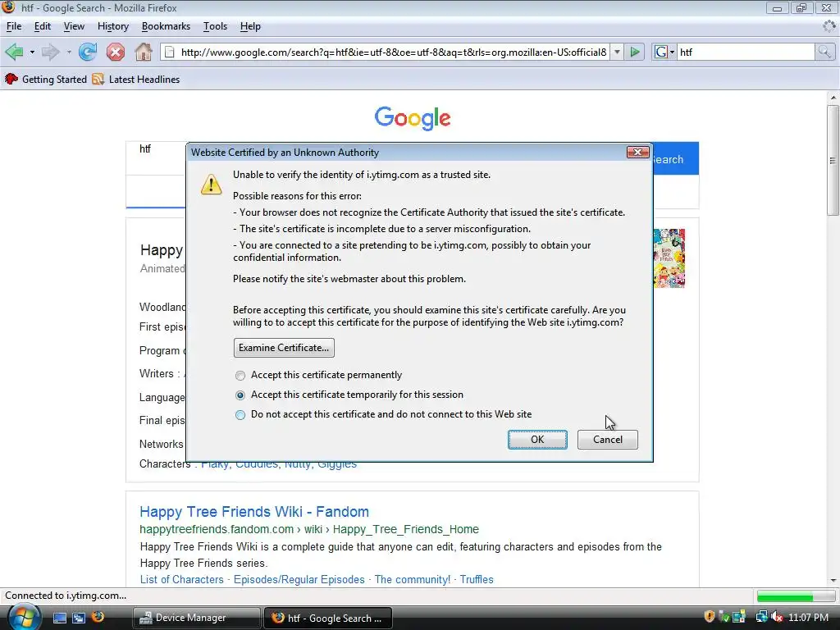Click the Google logo
Viewport: 840px width, 630px height.
[413, 118]
